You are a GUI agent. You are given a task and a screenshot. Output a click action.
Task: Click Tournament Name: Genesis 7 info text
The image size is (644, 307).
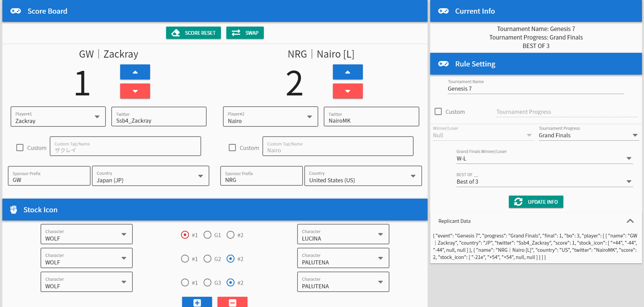[536, 29]
